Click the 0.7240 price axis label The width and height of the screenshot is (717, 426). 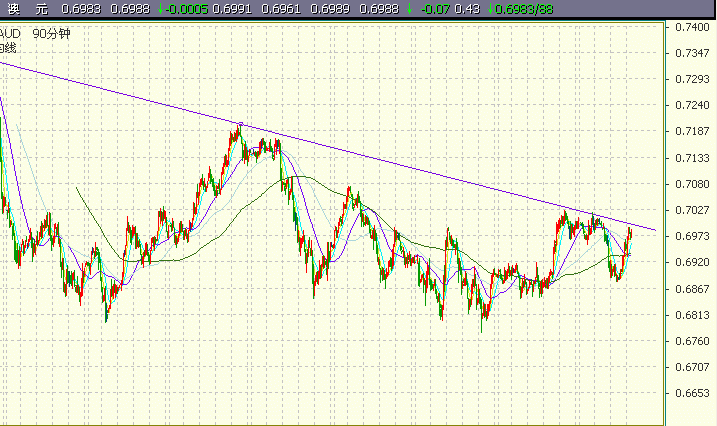click(x=692, y=105)
